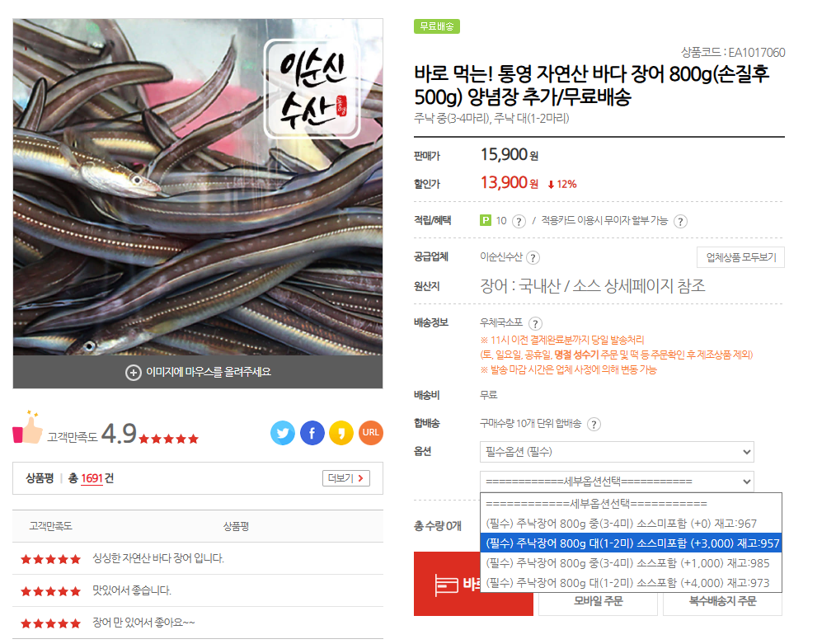
Task: Share product on Facebook
Action: point(312,432)
